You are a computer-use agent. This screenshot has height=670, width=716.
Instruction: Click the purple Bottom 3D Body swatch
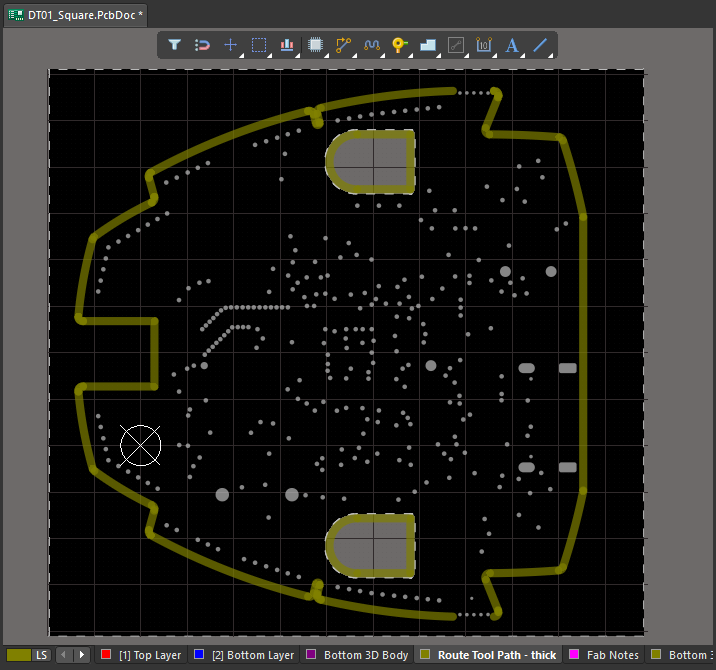[311, 654]
